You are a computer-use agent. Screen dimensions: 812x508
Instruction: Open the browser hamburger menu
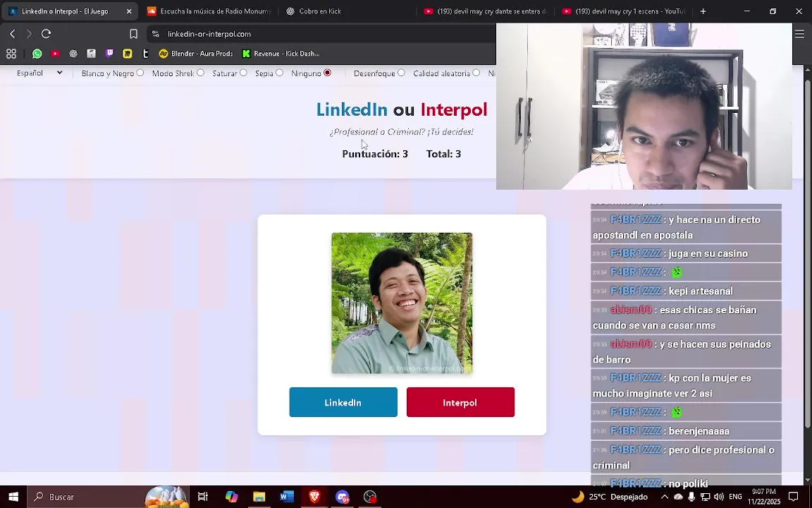(799, 34)
